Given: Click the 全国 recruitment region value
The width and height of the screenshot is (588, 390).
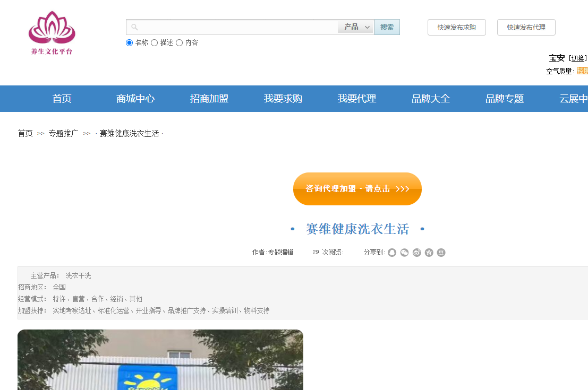Looking at the screenshot, I should click(59, 288).
